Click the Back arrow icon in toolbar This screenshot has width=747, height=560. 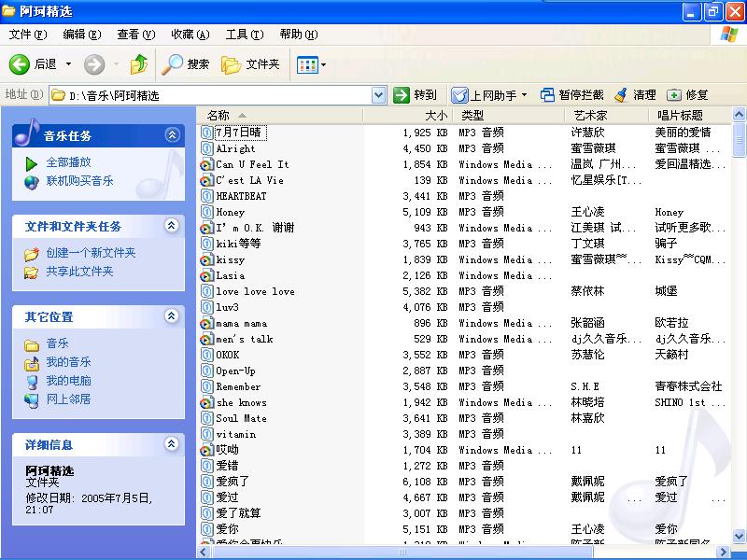tap(20, 64)
